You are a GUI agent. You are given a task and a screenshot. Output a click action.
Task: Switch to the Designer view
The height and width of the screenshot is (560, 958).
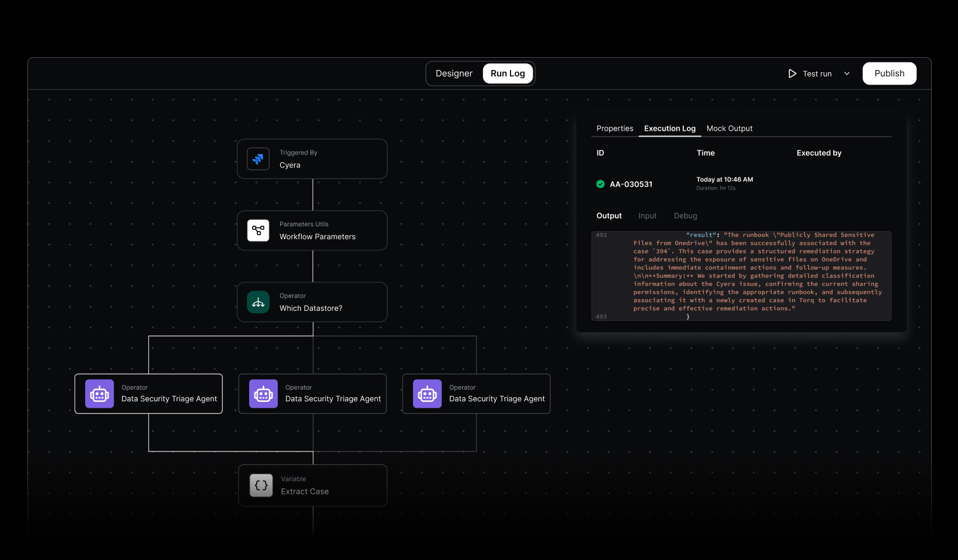[454, 73]
